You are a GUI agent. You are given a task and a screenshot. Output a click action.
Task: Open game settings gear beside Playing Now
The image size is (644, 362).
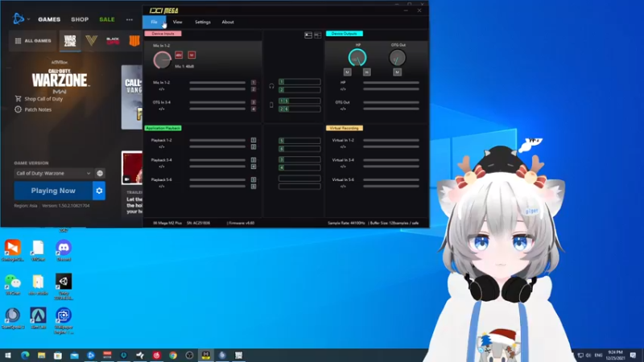pos(99,191)
